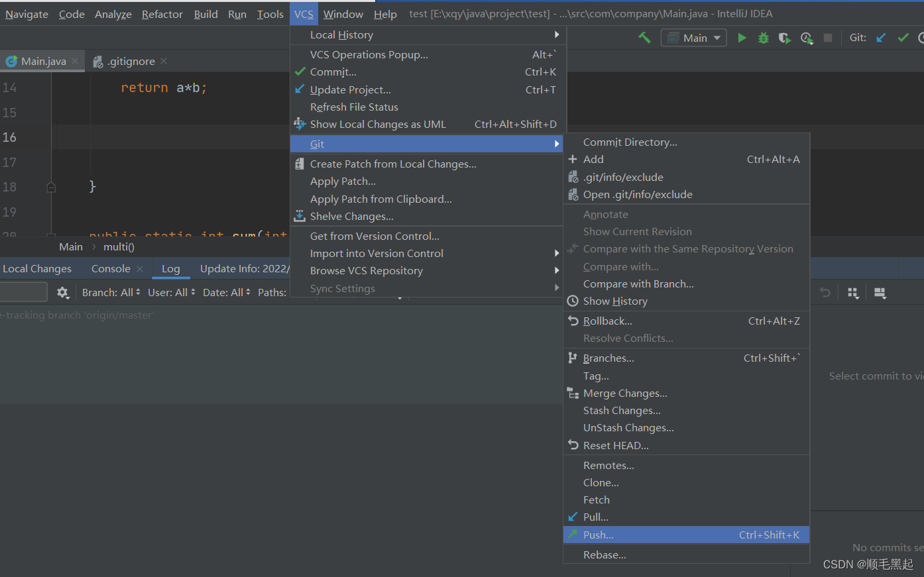Choose Compare with Branch... item
The image size is (924, 577).
point(686,284)
